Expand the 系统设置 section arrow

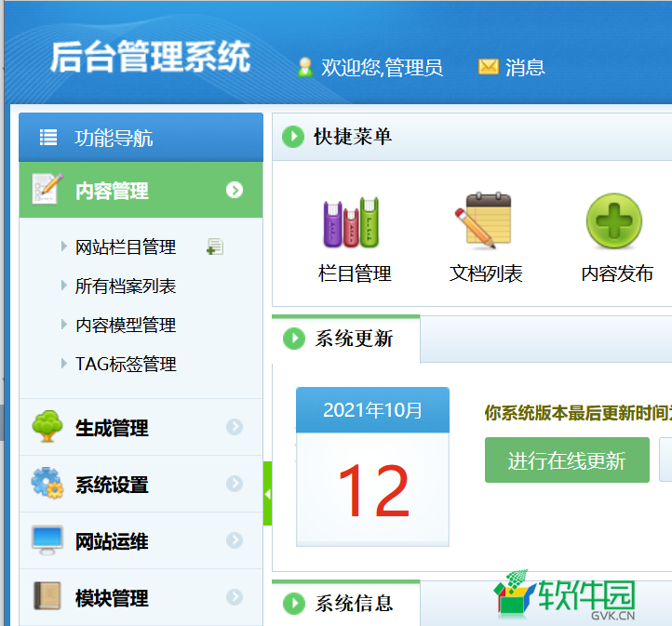[x=235, y=484]
